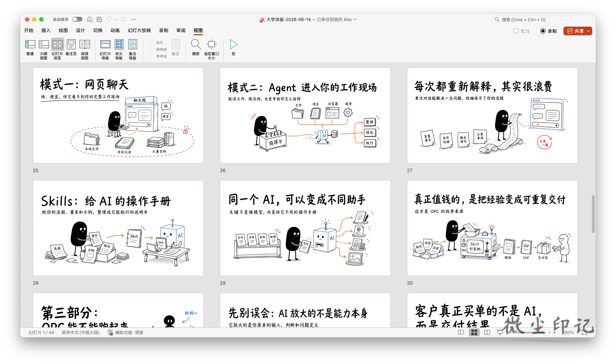Check the 参考线 guides checkbox
The image size is (616, 364).
pos(151,56)
